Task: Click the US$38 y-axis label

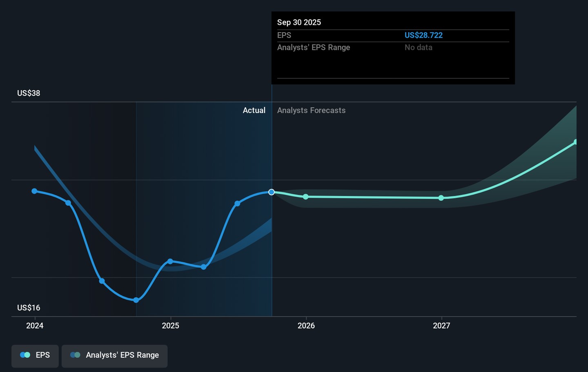Action: [29, 93]
